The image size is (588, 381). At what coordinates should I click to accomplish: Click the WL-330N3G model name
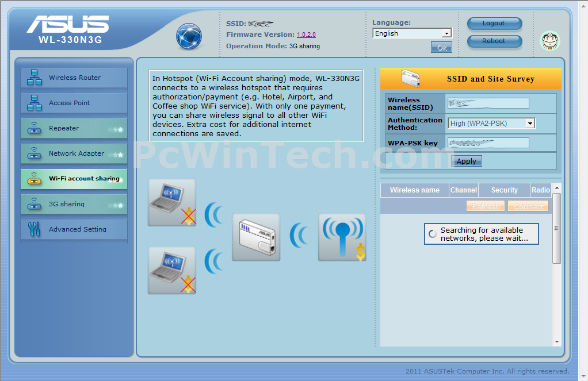pos(70,40)
